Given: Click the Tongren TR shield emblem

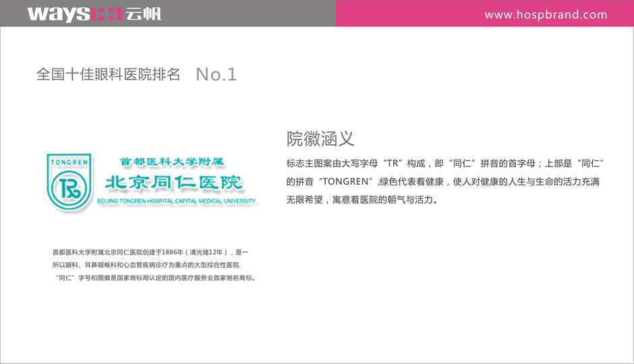Looking at the screenshot, I should [x=69, y=182].
